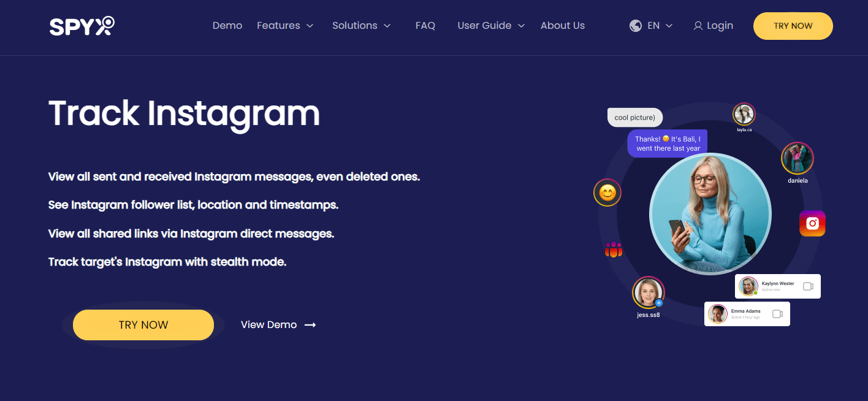
Task: Expand the User Guide dropdown chevron
Action: coord(521,26)
